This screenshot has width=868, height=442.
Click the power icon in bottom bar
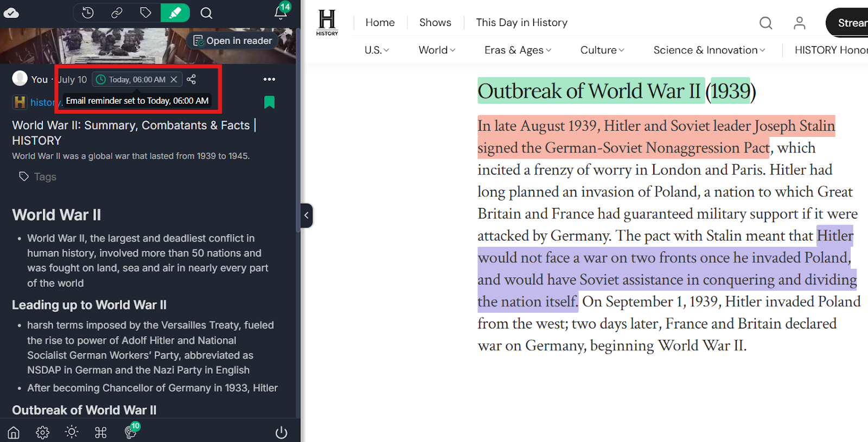(281, 432)
